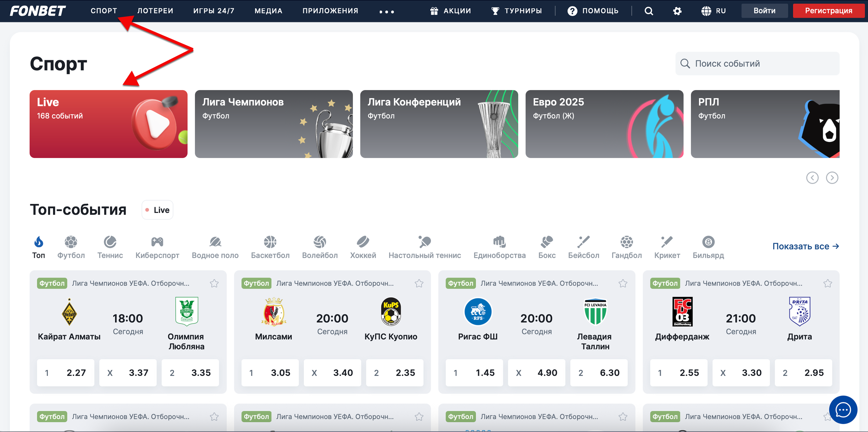
Task: Star the Rigas FS vs Levadia match
Action: [623, 283]
